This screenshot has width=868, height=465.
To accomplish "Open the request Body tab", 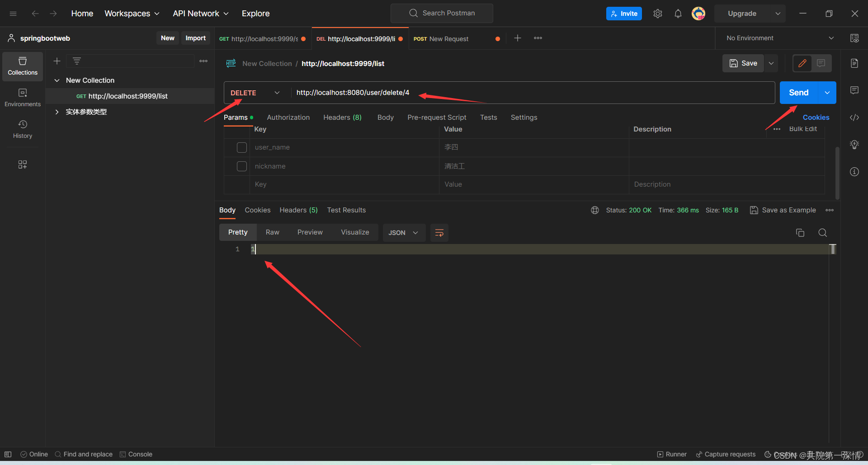I will (x=386, y=117).
